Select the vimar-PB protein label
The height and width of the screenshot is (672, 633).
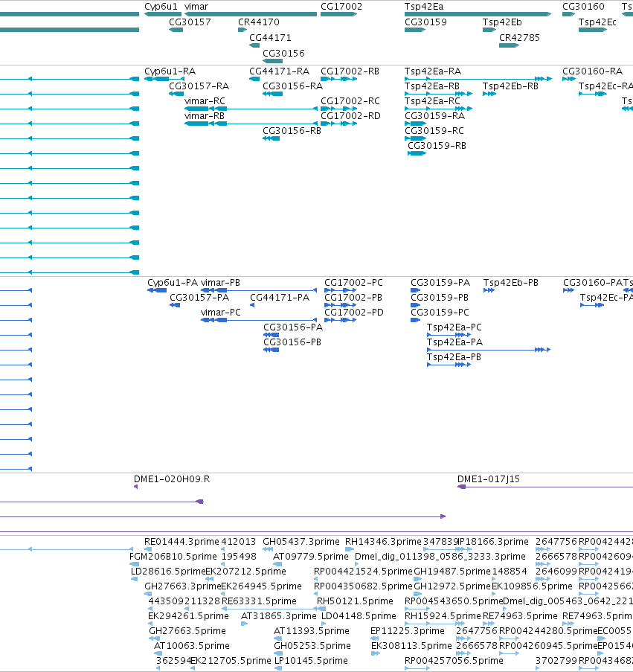click(x=220, y=284)
